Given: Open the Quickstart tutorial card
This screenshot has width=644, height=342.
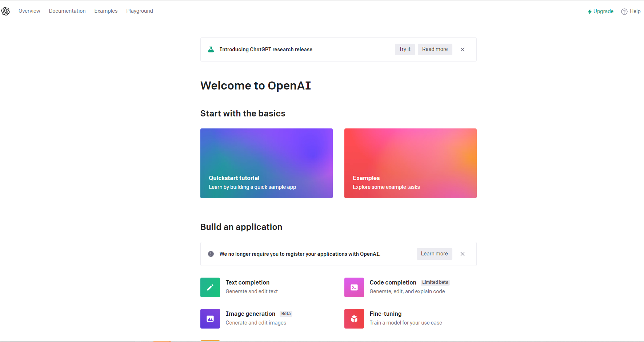Looking at the screenshot, I should tap(267, 163).
